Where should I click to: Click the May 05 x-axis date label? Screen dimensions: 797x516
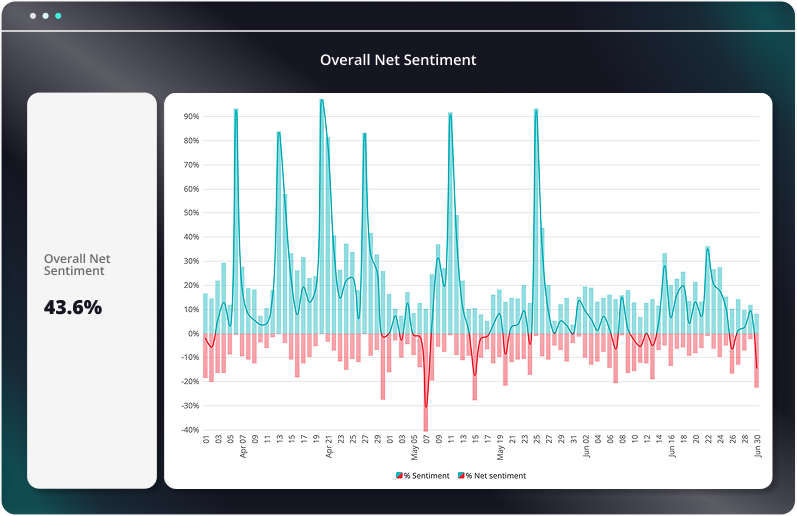pyautogui.click(x=414, y=448)
